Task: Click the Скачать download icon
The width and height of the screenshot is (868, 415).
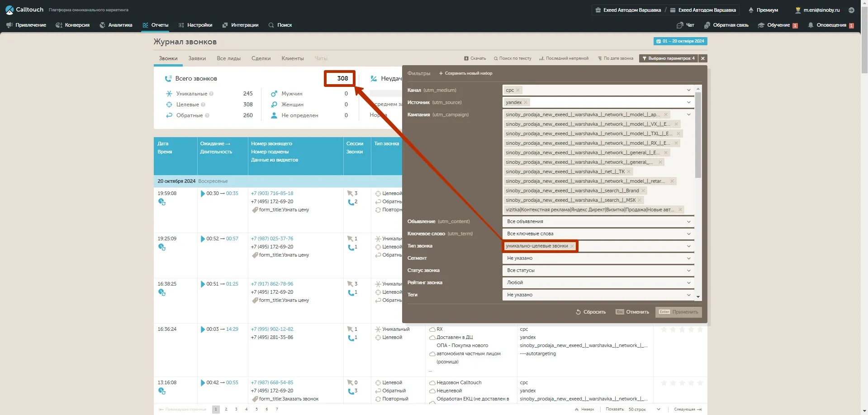Action: 466,58
